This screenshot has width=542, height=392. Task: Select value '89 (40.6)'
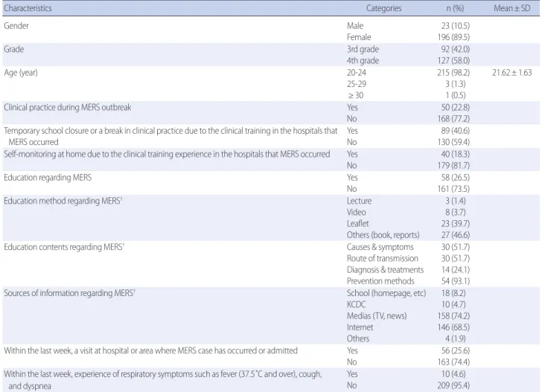(x=456, y=131)
